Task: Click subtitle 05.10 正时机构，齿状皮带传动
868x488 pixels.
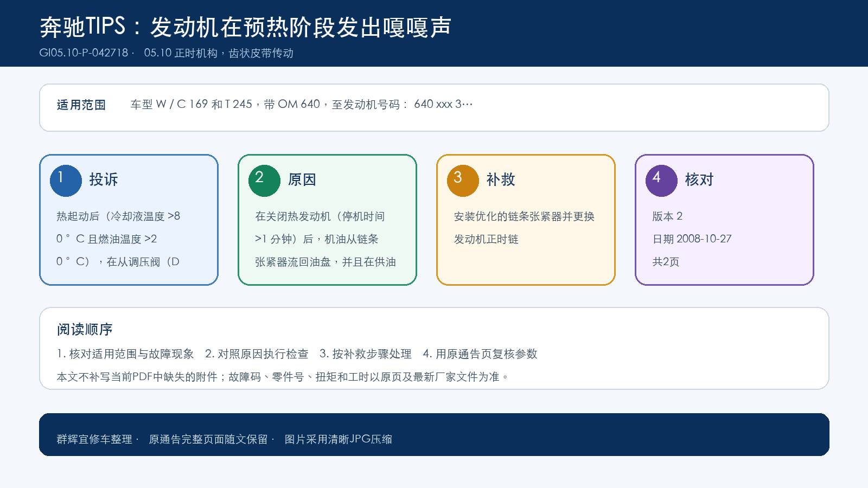Action: (x=219, y=53)
